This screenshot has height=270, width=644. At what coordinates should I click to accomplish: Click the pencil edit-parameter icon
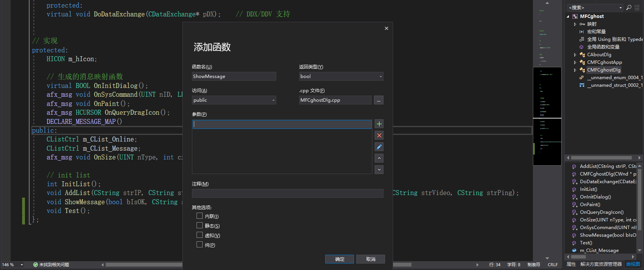coord(379,147)
